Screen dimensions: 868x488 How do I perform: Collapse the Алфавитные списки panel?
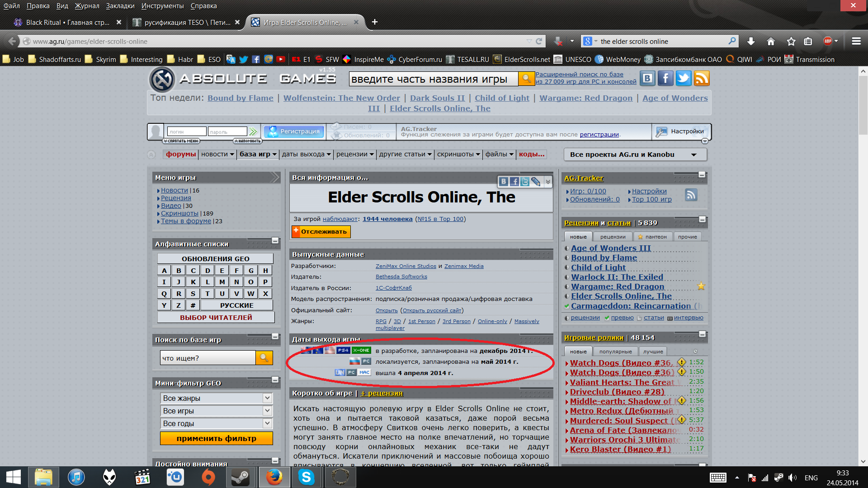click(275, 241)
